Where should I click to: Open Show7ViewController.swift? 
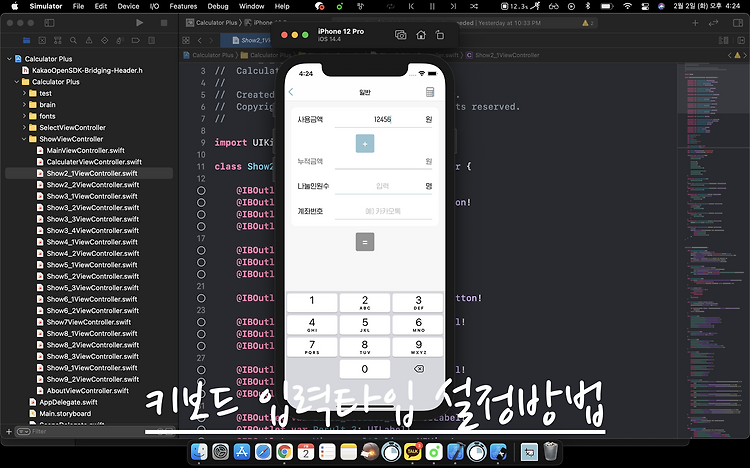88,322
